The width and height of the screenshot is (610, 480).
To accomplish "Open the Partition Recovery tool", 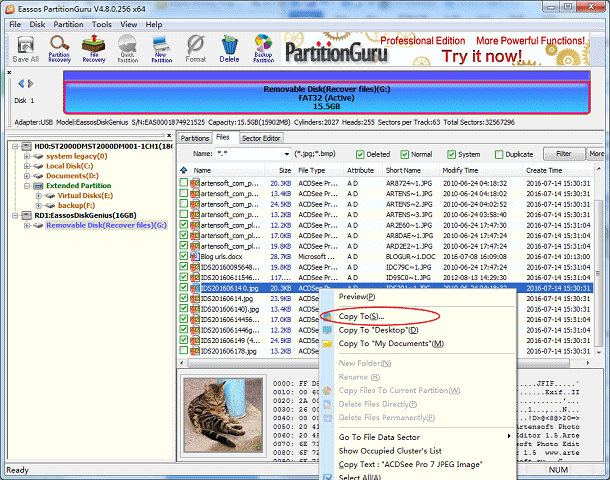I will pyautogui.click(x=60, y=49).
